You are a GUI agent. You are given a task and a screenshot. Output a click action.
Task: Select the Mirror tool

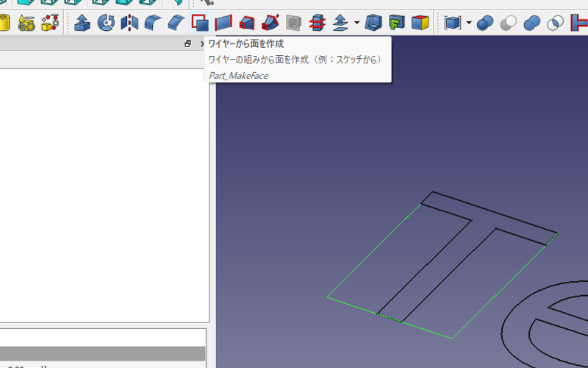(129, 23)
